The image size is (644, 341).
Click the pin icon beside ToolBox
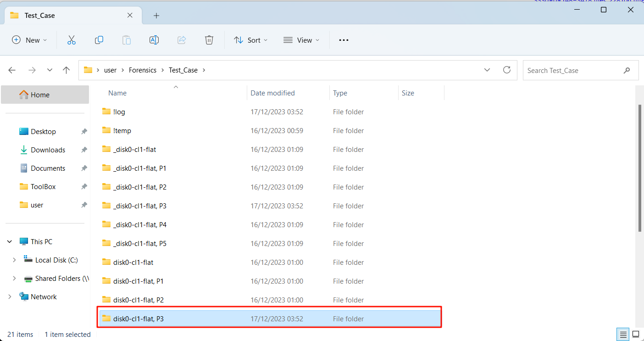pos(84,187)
